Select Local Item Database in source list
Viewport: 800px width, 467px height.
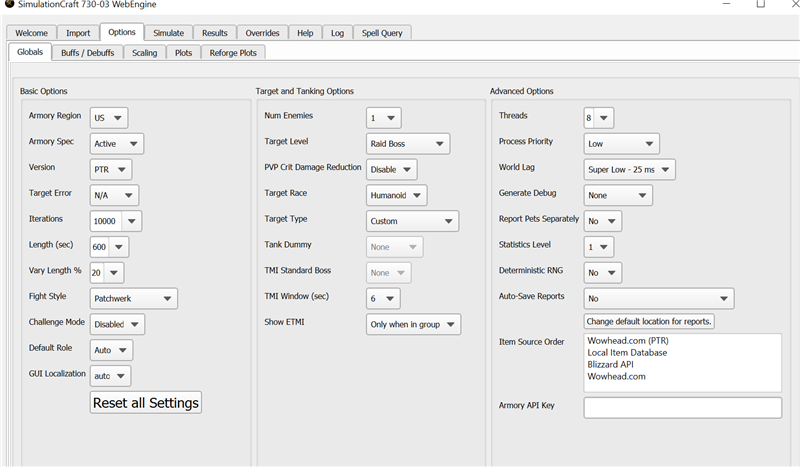(627, 353)
